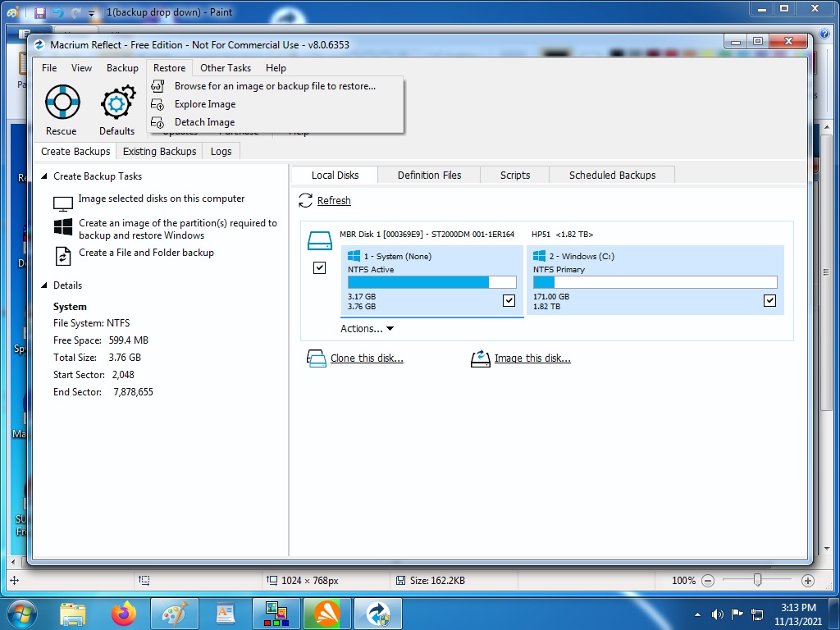Switch to the Definition Files tab
The height and width of the screenshot is (630, 840).
coord(429,176)
